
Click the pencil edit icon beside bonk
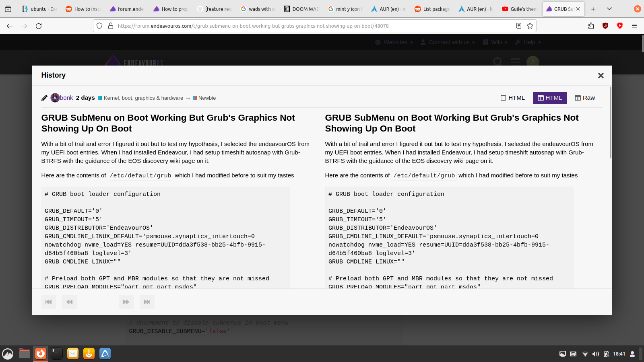44,98
